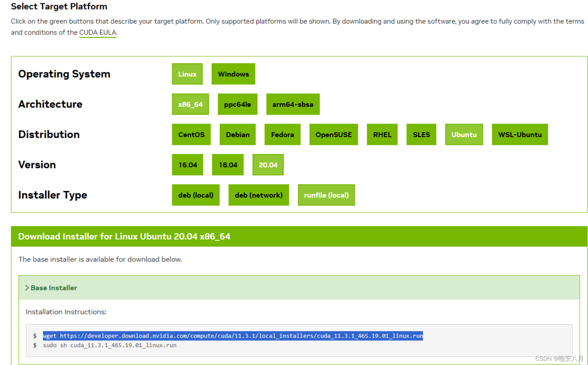
Task: Click the Select Target Platform heading
Action: 59,6
